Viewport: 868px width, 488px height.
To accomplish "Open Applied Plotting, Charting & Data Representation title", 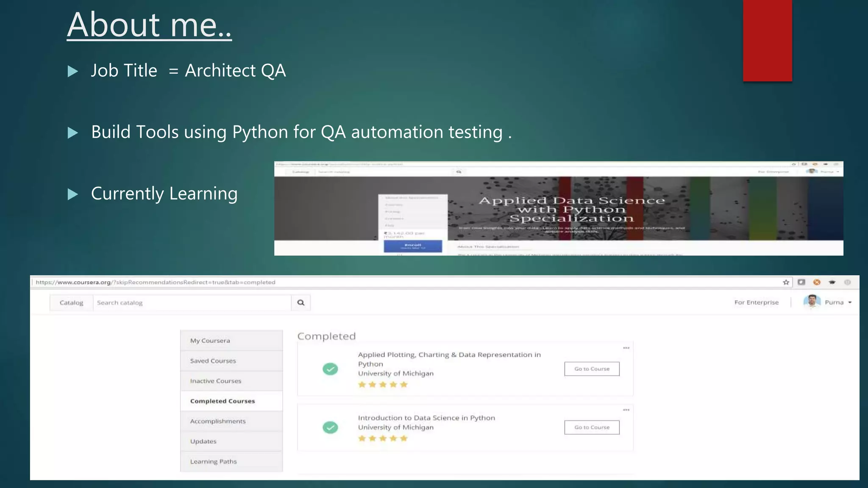I will coord(449,359).
